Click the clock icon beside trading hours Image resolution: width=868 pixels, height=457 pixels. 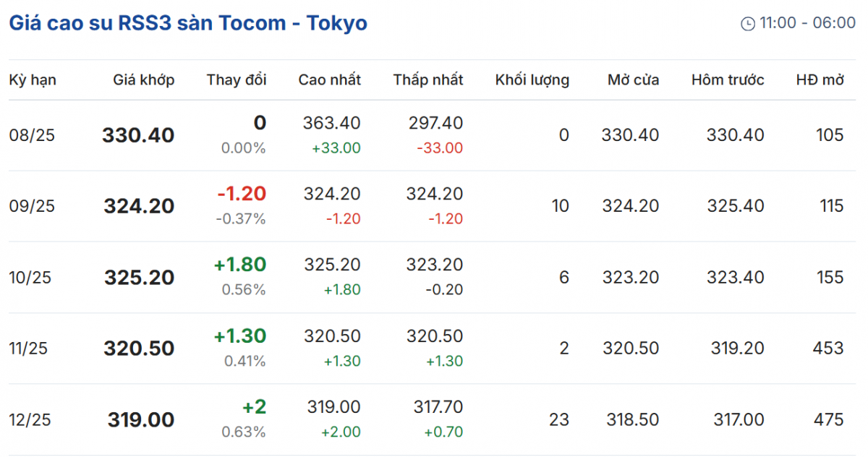click(748, 24)
